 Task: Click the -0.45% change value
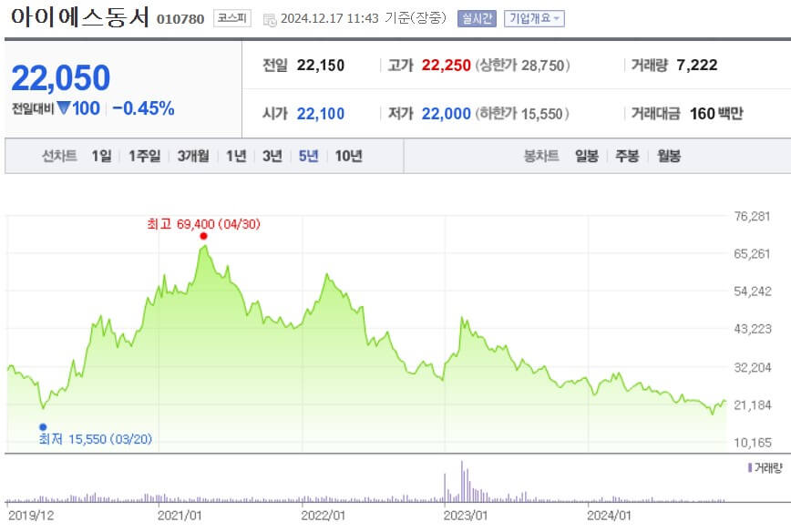coord(143,108)
